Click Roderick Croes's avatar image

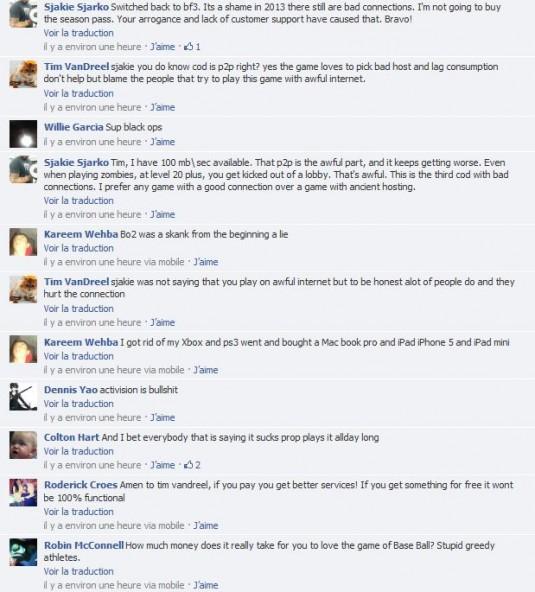23,492
